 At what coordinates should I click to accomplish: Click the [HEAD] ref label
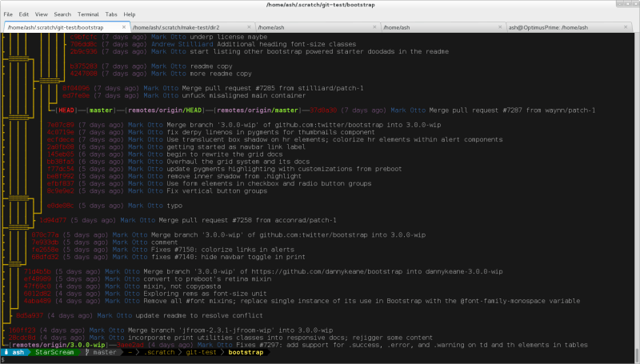pos(66,110)
